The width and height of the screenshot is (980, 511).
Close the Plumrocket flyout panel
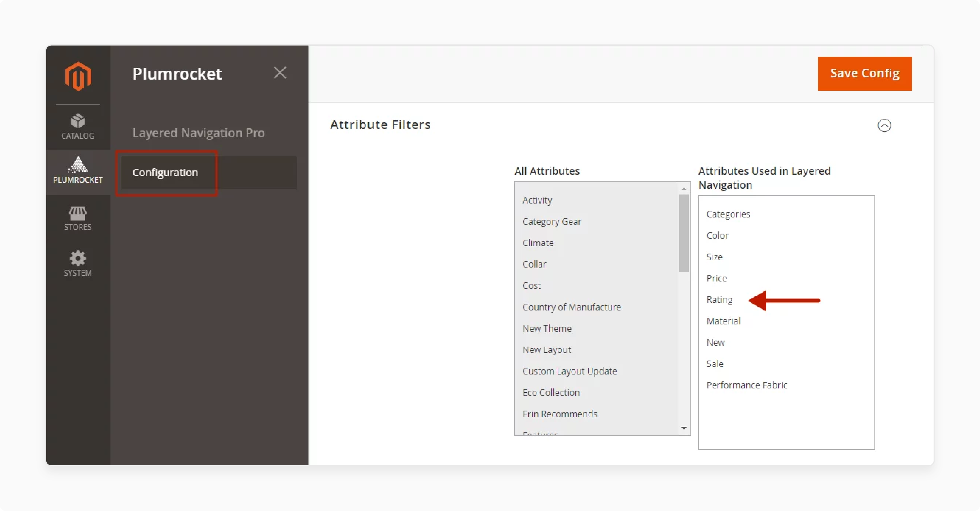[280, 72]
